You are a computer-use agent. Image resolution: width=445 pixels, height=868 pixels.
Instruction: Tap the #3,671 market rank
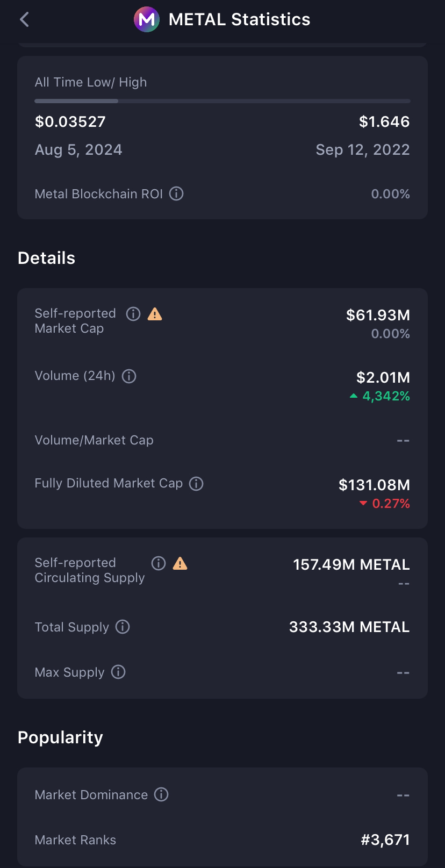[x=385, y=840]
